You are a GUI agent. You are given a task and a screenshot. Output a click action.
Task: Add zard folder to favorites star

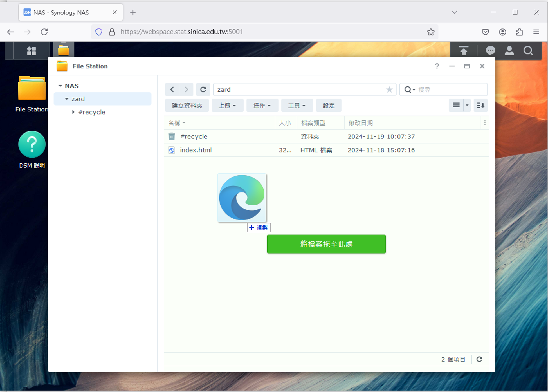pos(389,89)
